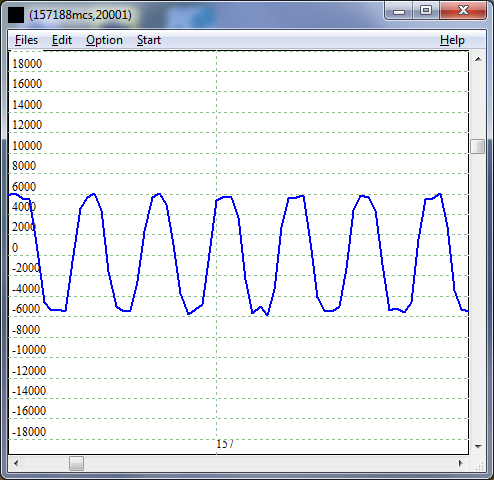Minimize the oscilloscope window
Screen dimensions: 494x480
point(399,11)
